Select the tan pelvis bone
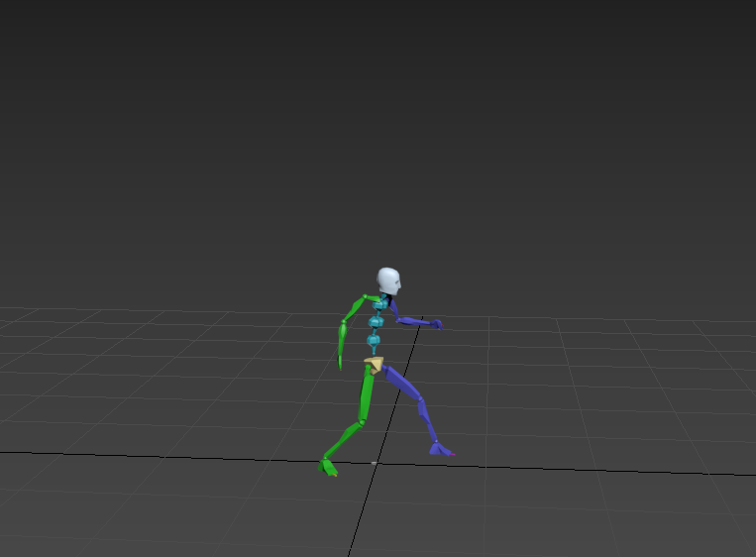 point(374,364)
